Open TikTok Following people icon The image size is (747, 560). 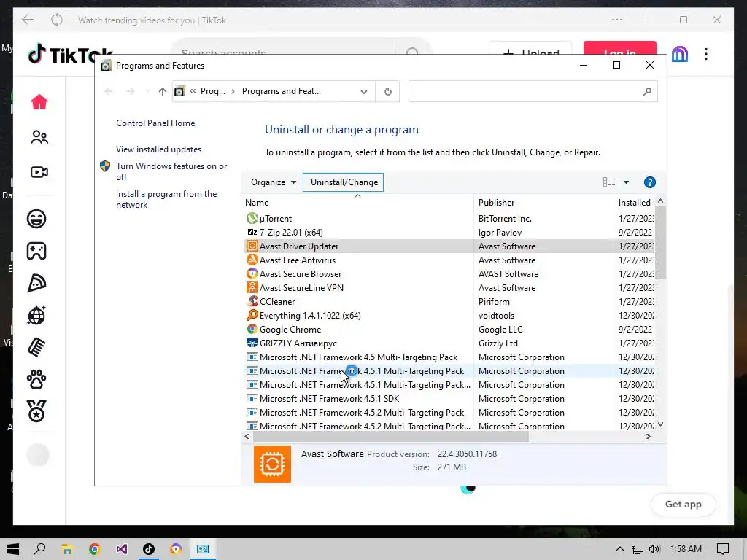click(39, 137)
